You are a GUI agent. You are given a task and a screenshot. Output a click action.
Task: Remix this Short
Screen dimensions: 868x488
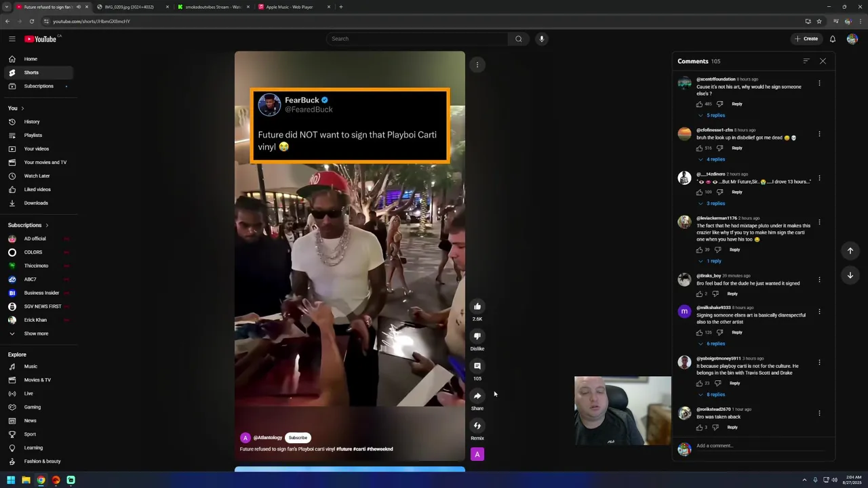477,426
